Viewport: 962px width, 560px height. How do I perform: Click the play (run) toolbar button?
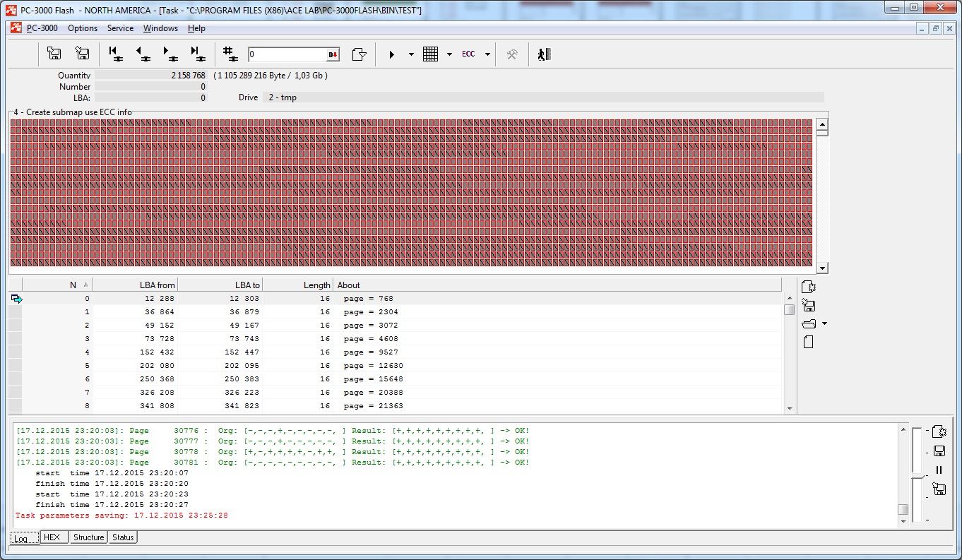tap(392, 54)
